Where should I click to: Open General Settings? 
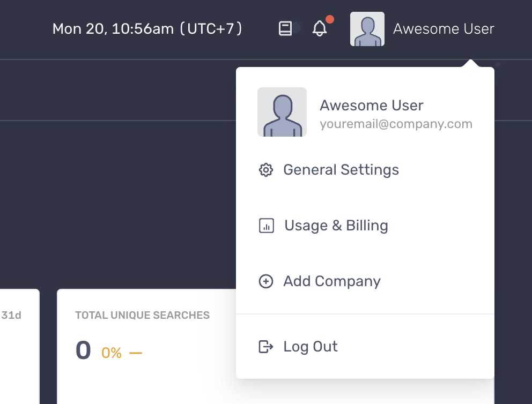[x=341, y=170]
